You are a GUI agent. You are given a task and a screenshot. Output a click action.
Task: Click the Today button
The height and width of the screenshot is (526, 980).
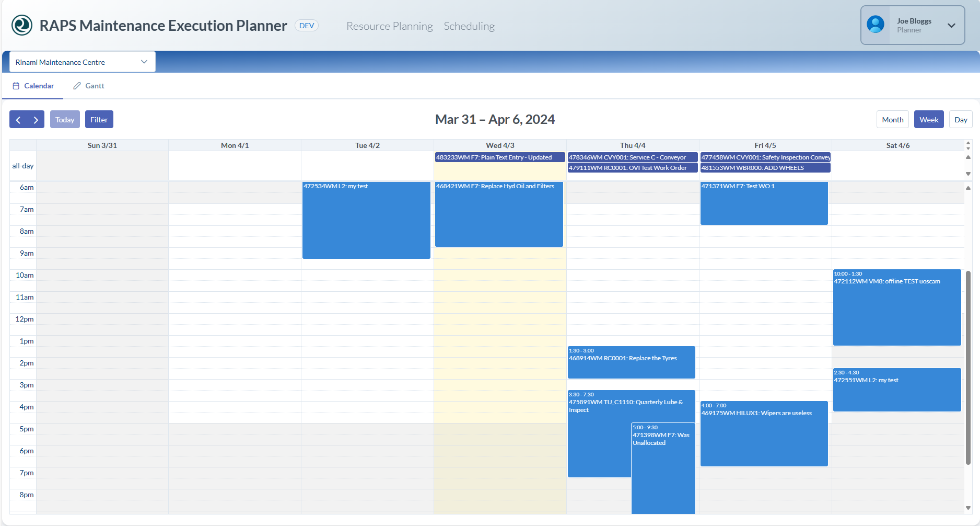click(65, 119)
